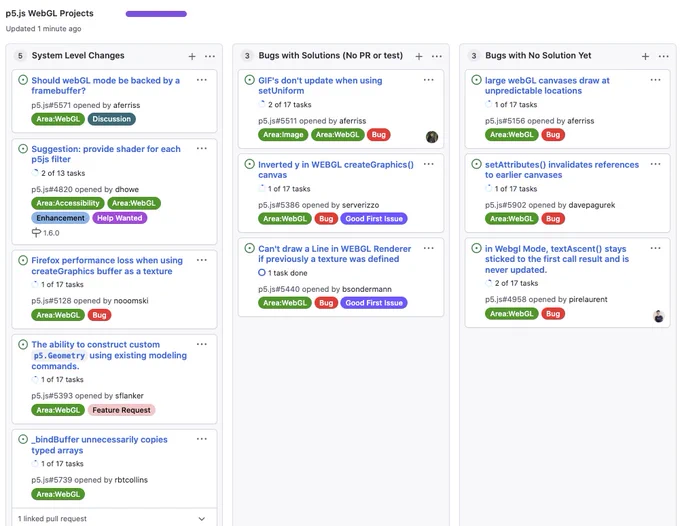Click open-issue icon on Firefox performance card
This screenshot has width=680, height=526.
[x=23, y=260]
